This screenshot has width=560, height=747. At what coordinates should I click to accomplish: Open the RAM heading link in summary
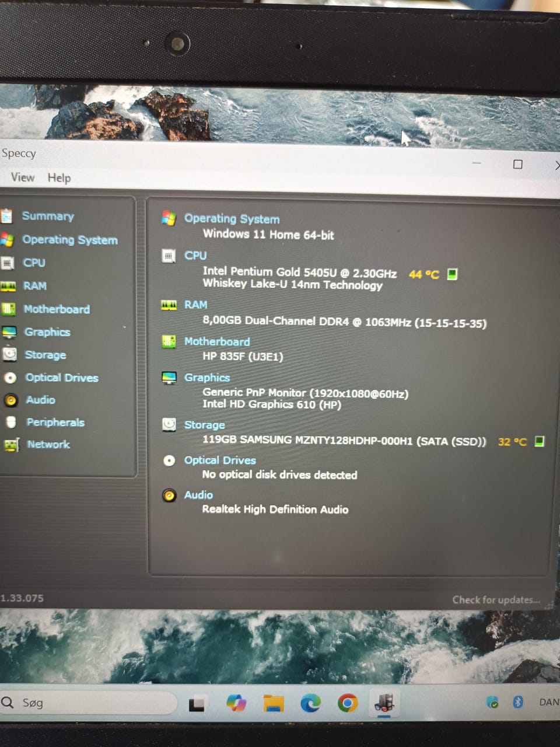point(196,305)
